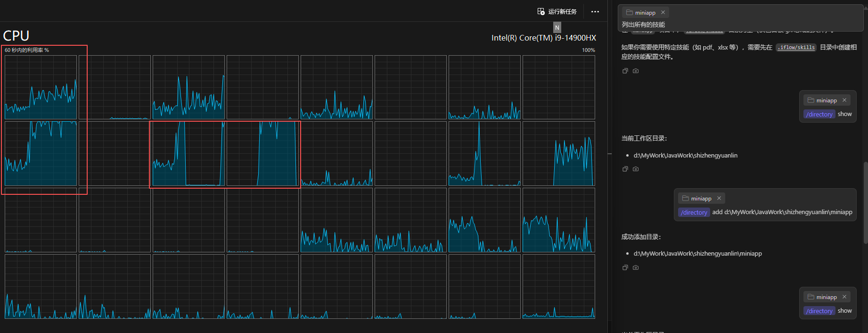
Task: Copy the reply mentioning .iflow/skills
Action: tap(625, 71)
